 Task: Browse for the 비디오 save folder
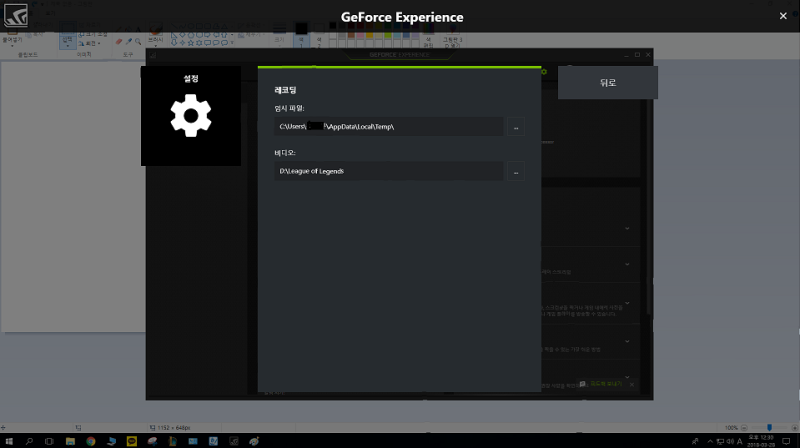(516, 171)
